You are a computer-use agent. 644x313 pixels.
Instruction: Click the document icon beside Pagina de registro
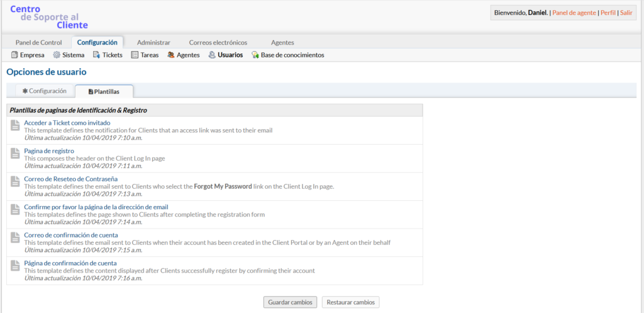pyautogui.click(x=16, y=154)
